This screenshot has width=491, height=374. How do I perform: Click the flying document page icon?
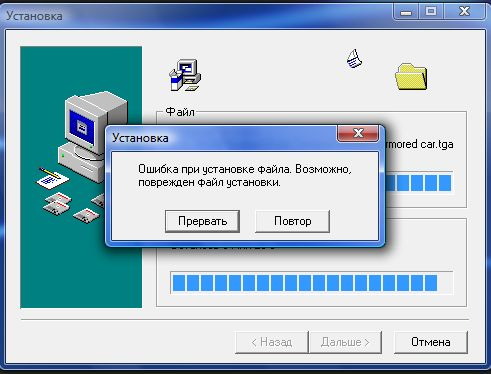point(354,59)
